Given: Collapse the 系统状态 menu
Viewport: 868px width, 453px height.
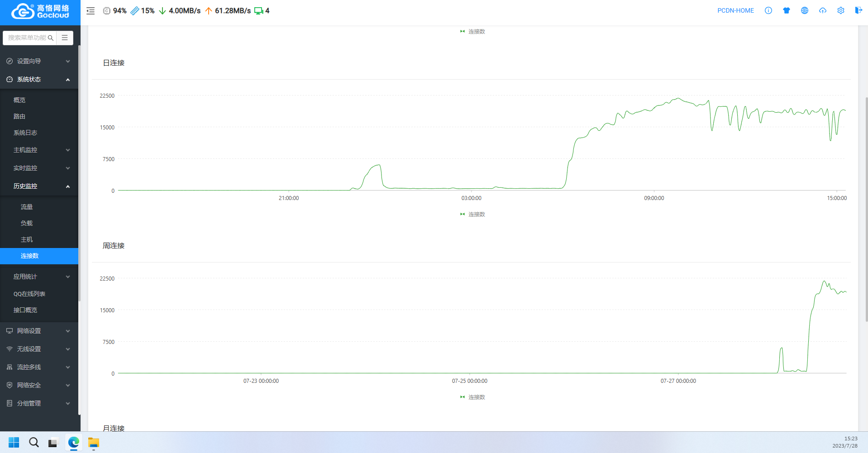Looking at the screenshot, I should (39, 79).
